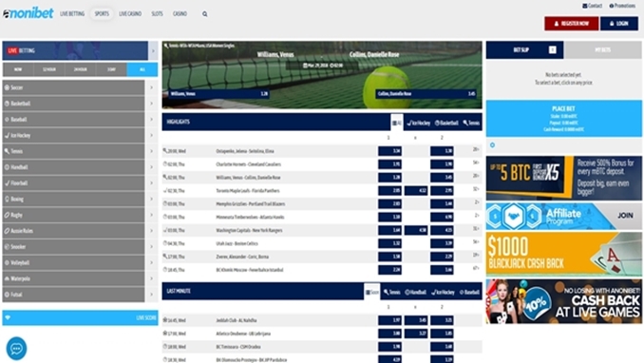Click the Futsal icon in sidebar
This screenshot has height=363, width=644.
7,295
